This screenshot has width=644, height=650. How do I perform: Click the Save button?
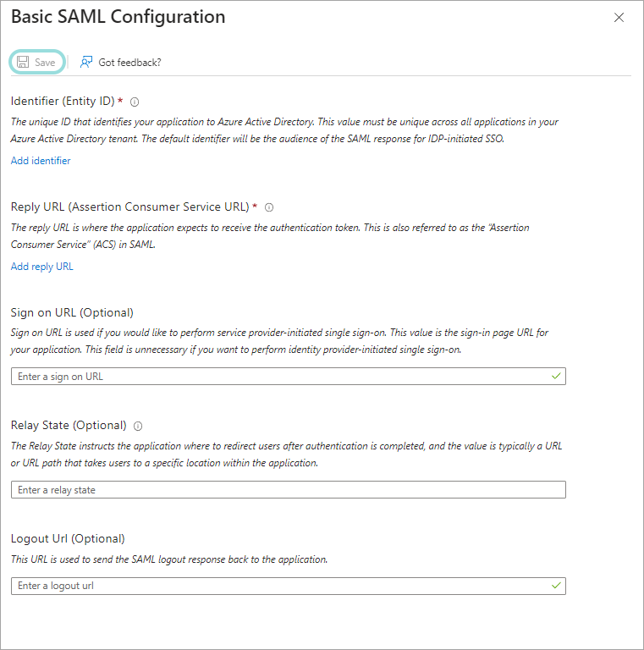pos(37,62)
